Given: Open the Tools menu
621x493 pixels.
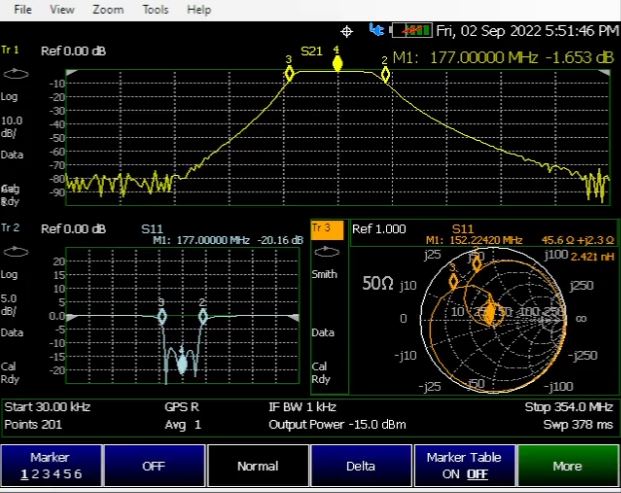Looking at the screenshot, I should coord(155,9).
